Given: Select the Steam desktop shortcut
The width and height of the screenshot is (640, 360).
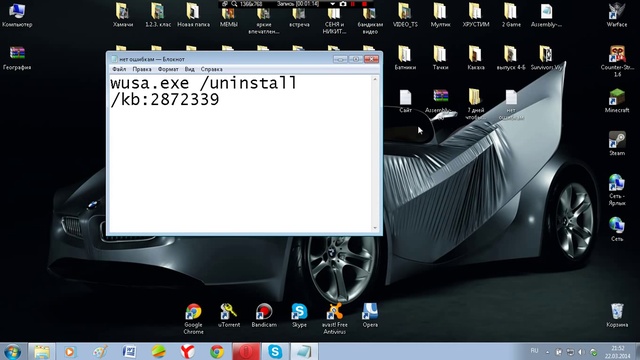Looking at the screenshot, I should coord(617,143).
